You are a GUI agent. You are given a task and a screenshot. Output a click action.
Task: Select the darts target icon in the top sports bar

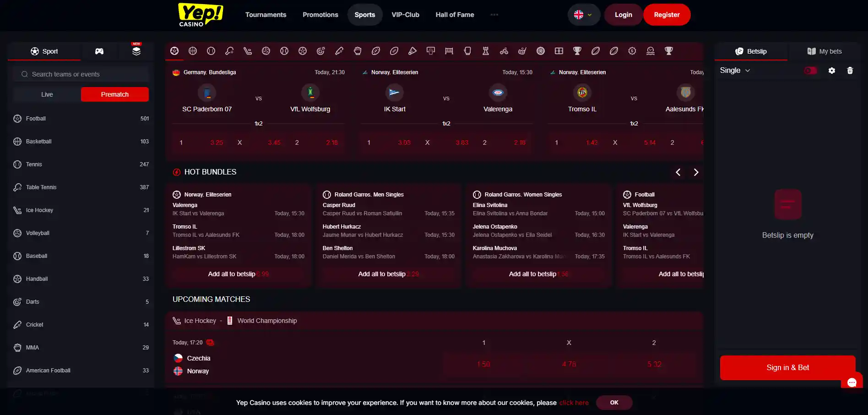coord(321,51)
